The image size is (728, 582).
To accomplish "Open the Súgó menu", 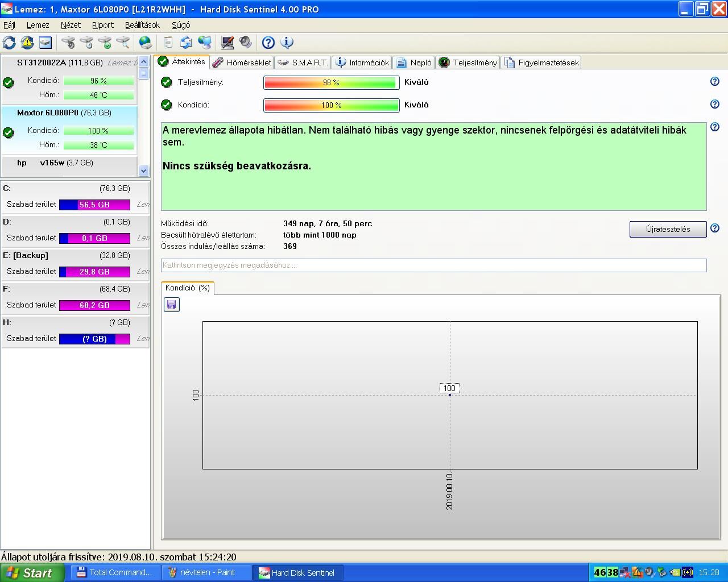I will pyautogui.click(x=181, y=25).
